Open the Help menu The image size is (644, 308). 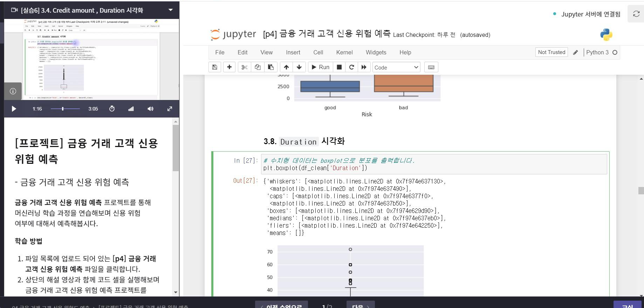405,52
